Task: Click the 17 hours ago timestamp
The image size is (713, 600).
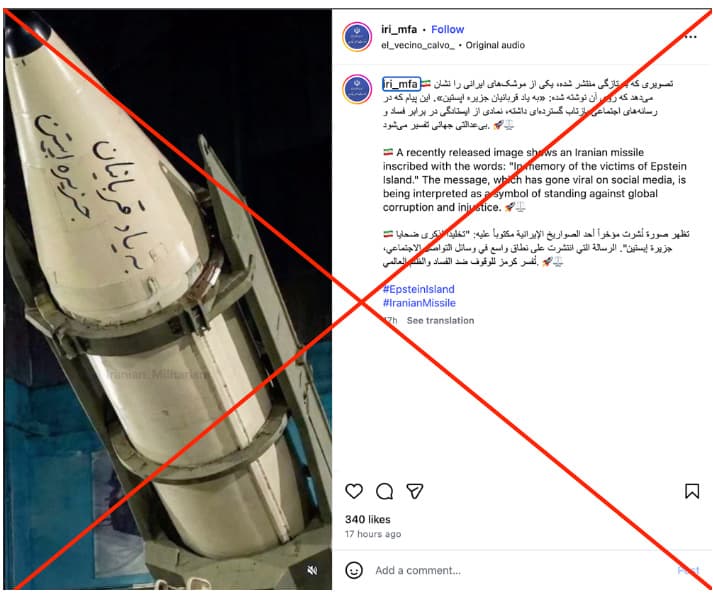Action: click(x=373, y=534)
